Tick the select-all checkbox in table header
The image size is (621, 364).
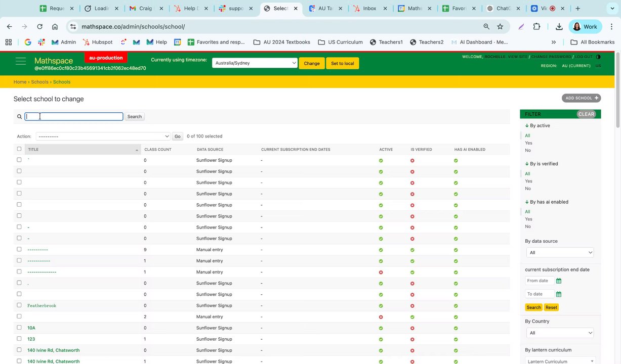[x=19, y=149]
